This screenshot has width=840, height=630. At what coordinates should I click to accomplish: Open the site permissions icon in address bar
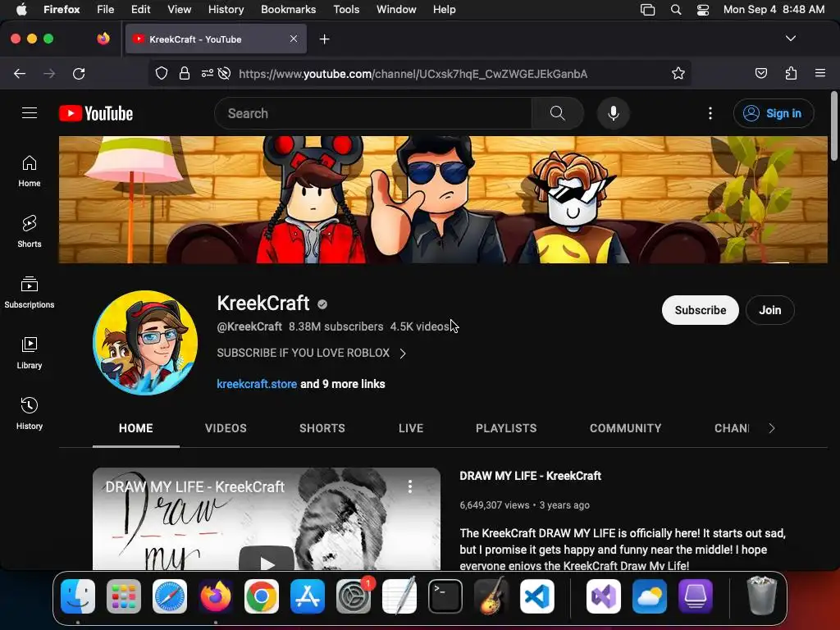click(x=208, y=73)
